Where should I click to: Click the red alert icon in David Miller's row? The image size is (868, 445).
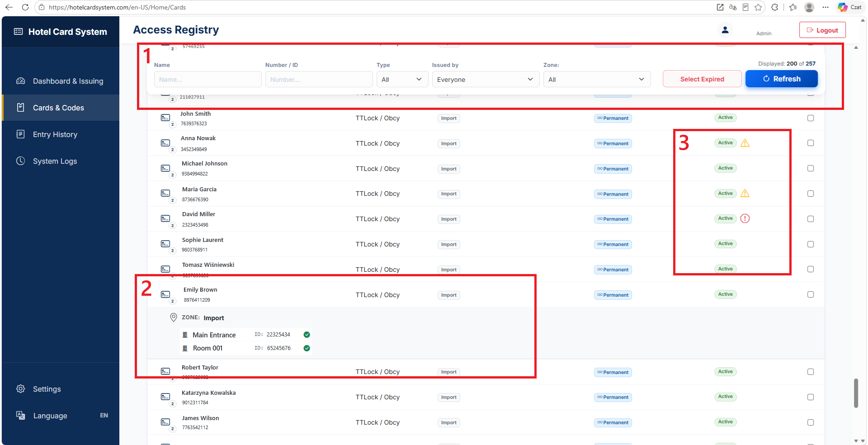point(745,219)
